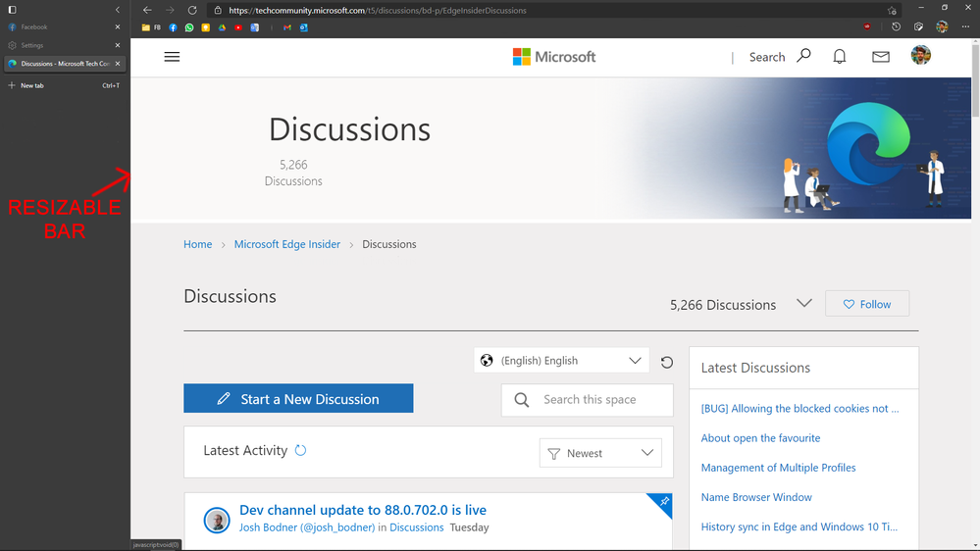The height and width of the screenshot is (551, 980).
Task: Click the Search this space field
Action: click(x=587, y=400)
